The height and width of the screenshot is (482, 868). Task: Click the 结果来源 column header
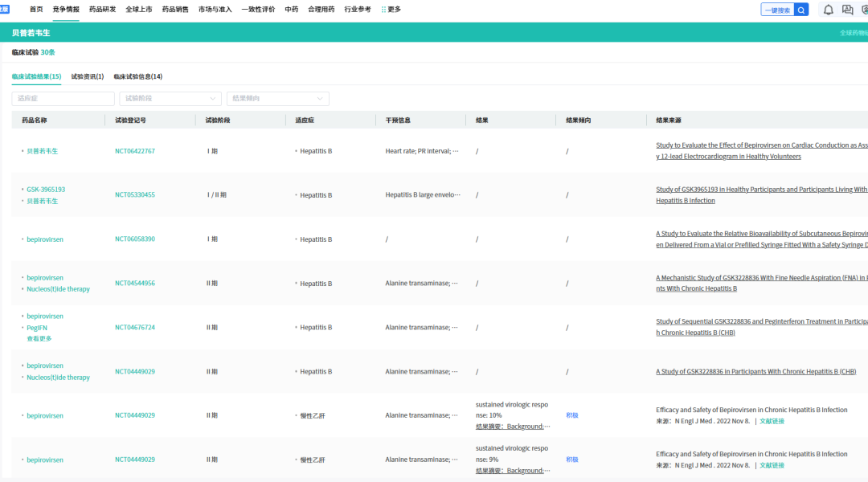[669, 120]
